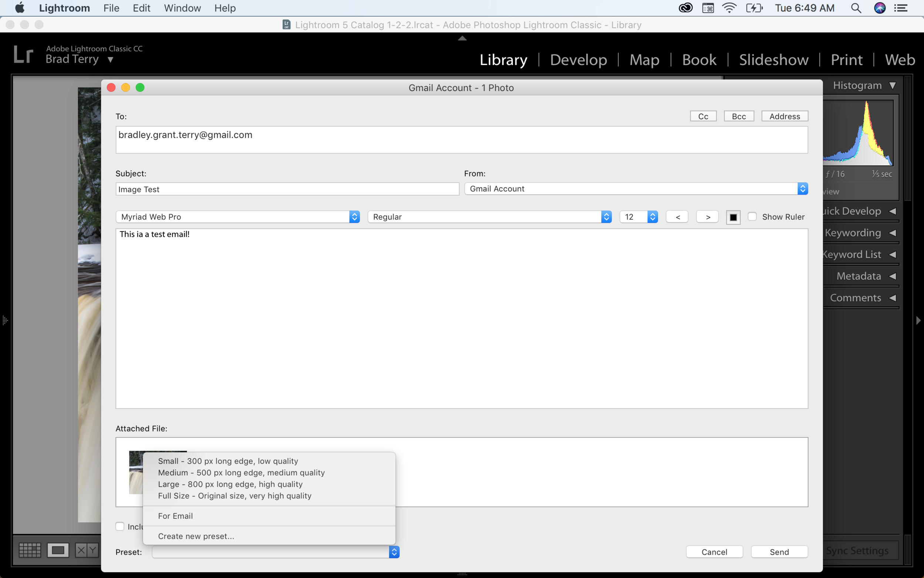Viewport: 924px width, 578px height.
Task: Collapse the Histogram panel
Action: [892, 85]
